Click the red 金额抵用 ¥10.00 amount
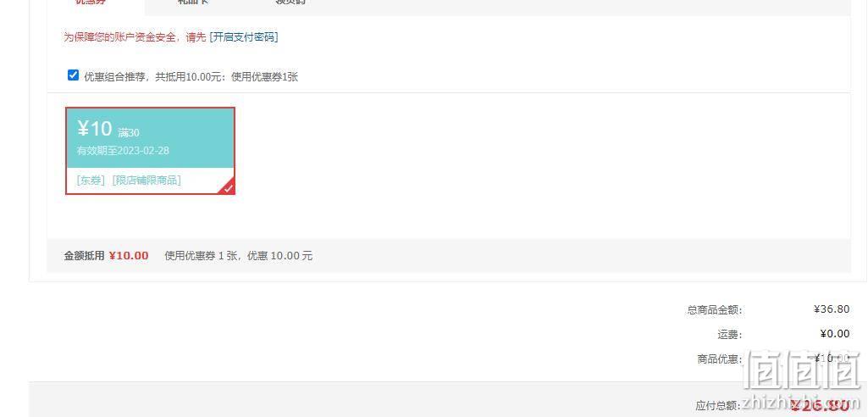 coord(129,256)
